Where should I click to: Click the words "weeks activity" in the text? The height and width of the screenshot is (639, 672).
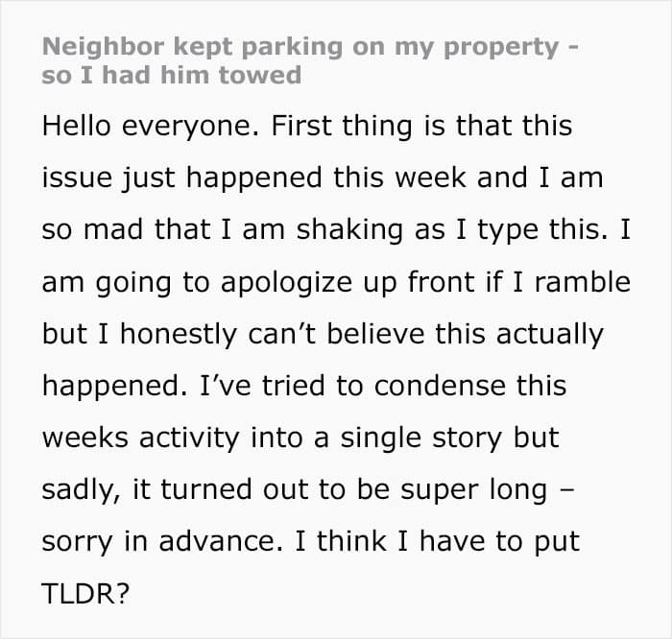pos(140,439)
